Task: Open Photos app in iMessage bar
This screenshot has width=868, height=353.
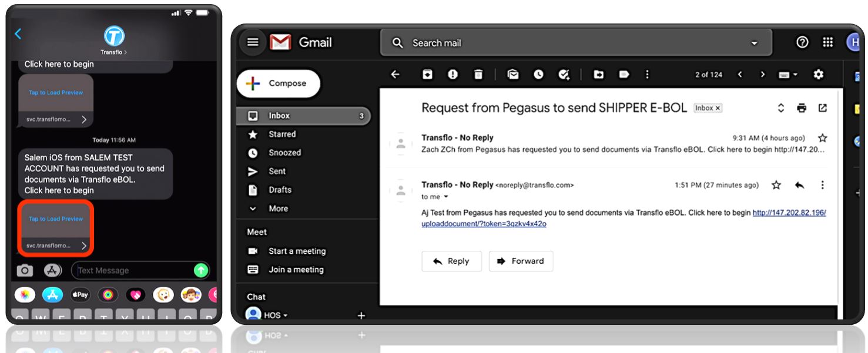Action: click(x=25, y=295)
